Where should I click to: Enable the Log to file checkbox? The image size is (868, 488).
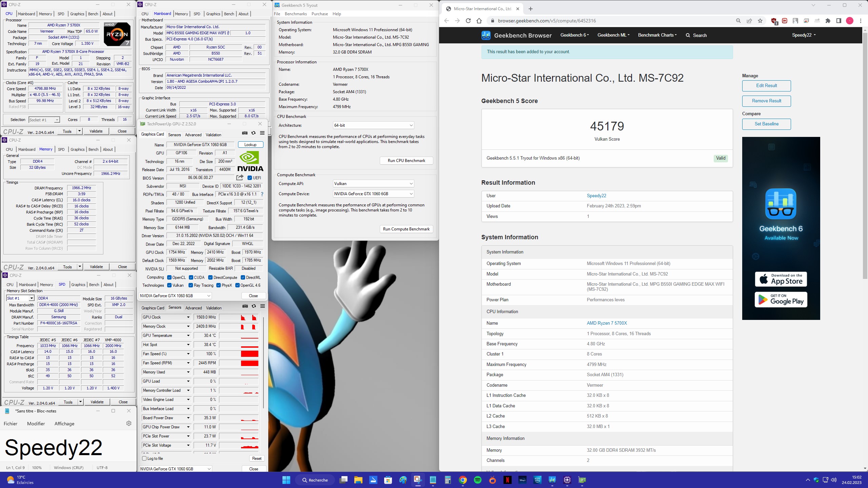tap(144, 458)
